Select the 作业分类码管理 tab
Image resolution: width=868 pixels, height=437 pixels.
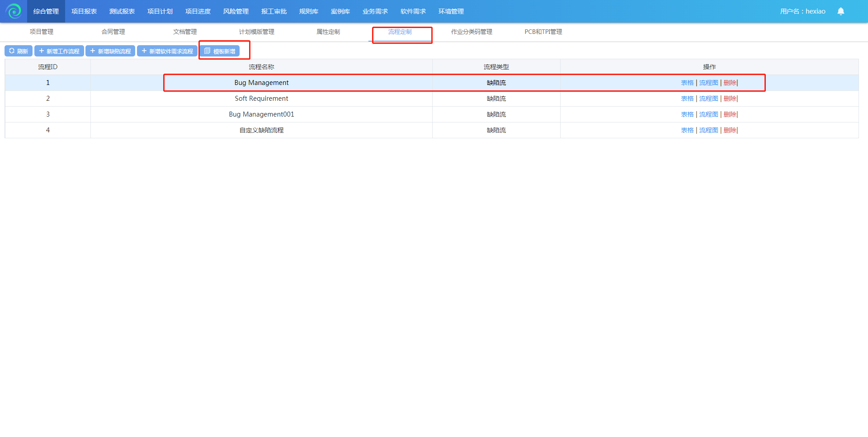pos(472,32)
